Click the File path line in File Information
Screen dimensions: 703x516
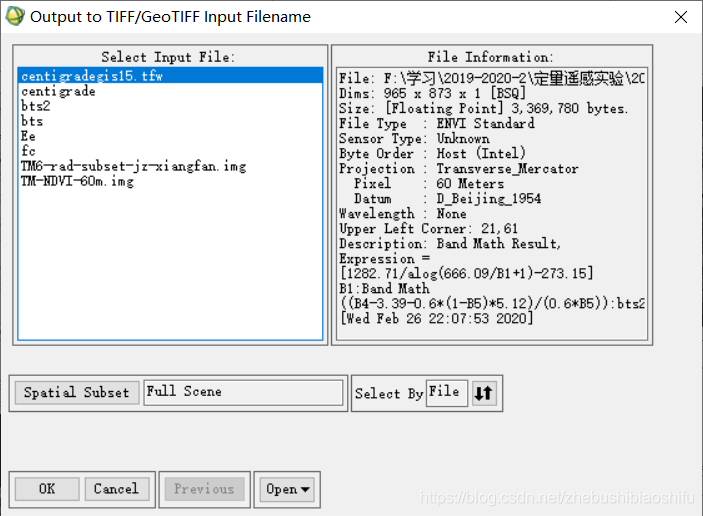[x=492, y=78]
